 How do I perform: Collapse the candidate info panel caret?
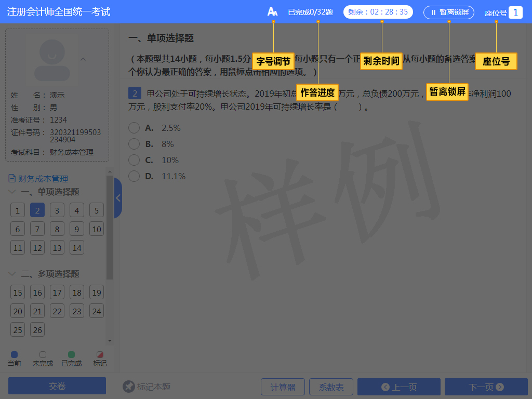pyautogui.click(x=83, y=59)
